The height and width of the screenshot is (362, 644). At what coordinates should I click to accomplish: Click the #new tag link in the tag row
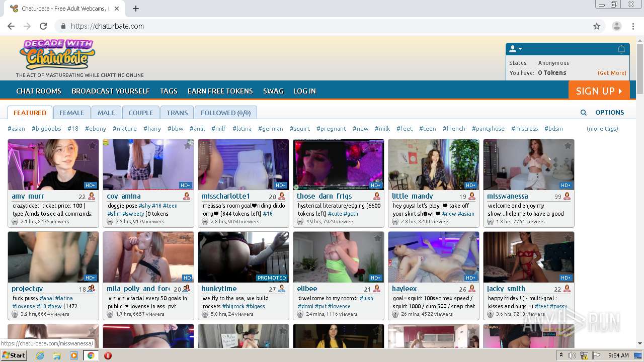pyautogui.click(x=361, y=129)
